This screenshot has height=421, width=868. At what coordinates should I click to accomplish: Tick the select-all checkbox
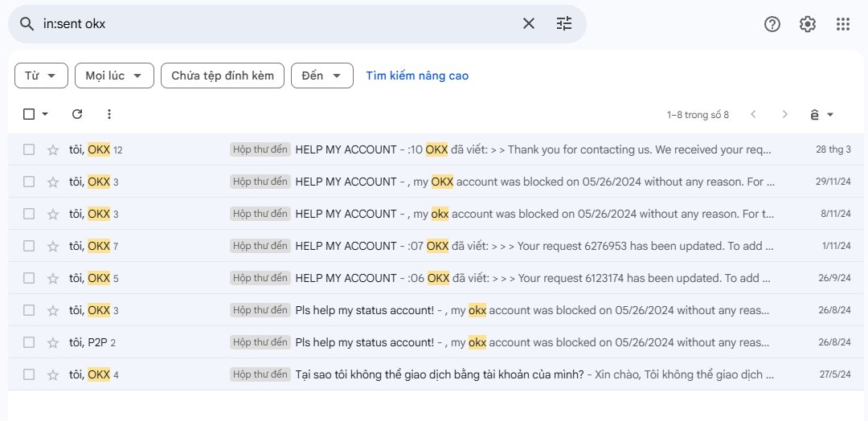[x=29, y=114]
